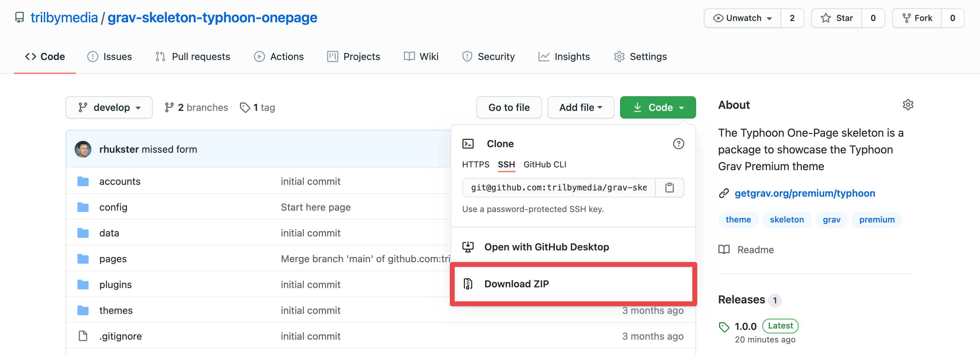Fork the repository

(x=917, y=18)
